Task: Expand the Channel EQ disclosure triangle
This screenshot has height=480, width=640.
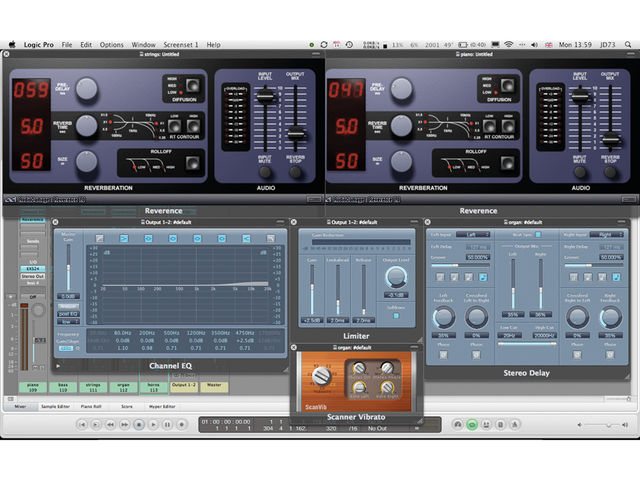Action: [x=58, y=366]
